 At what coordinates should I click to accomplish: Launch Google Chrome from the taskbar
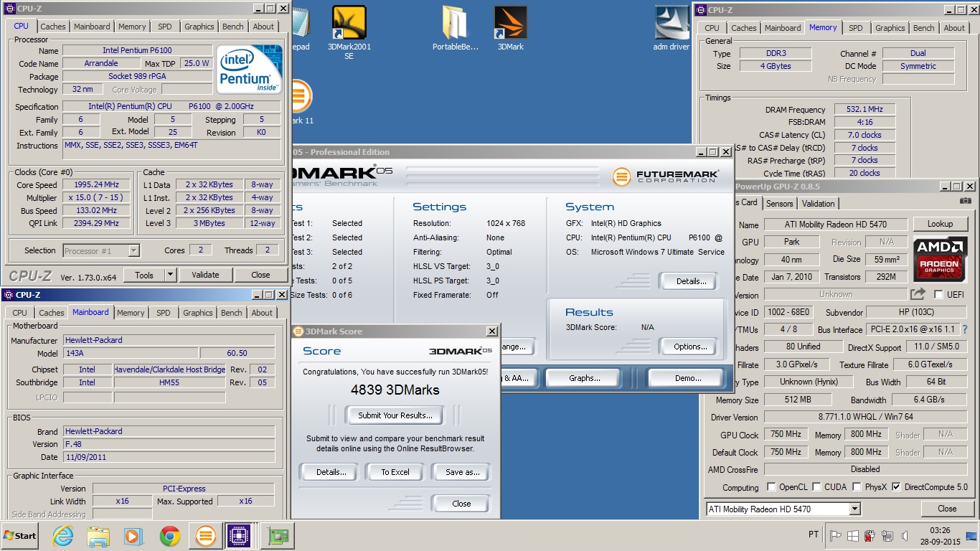click(169, 536)
